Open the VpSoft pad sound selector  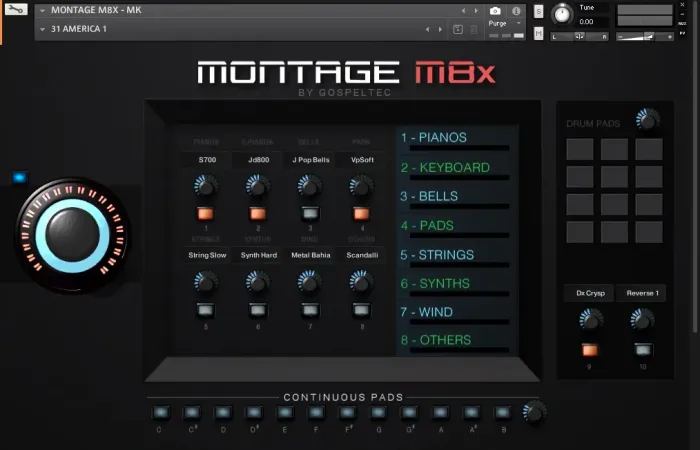point(362,160)
